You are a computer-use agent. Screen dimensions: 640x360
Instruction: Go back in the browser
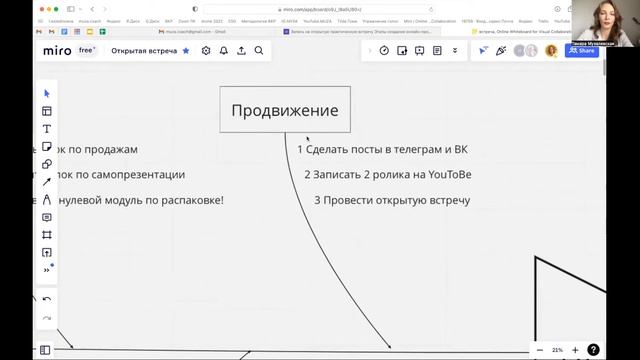click(x=92, y=9)
